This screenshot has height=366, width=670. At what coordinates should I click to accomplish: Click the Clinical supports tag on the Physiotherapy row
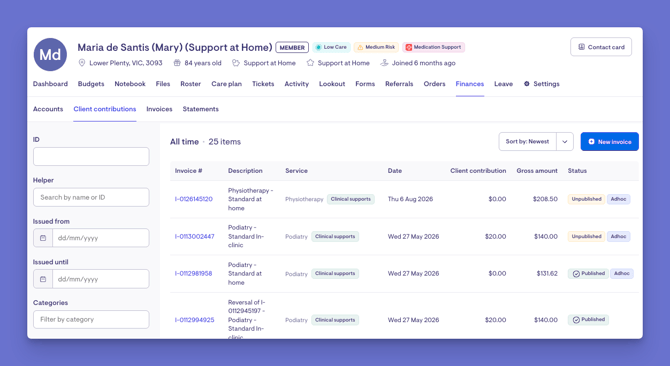[x=351, y=199]
